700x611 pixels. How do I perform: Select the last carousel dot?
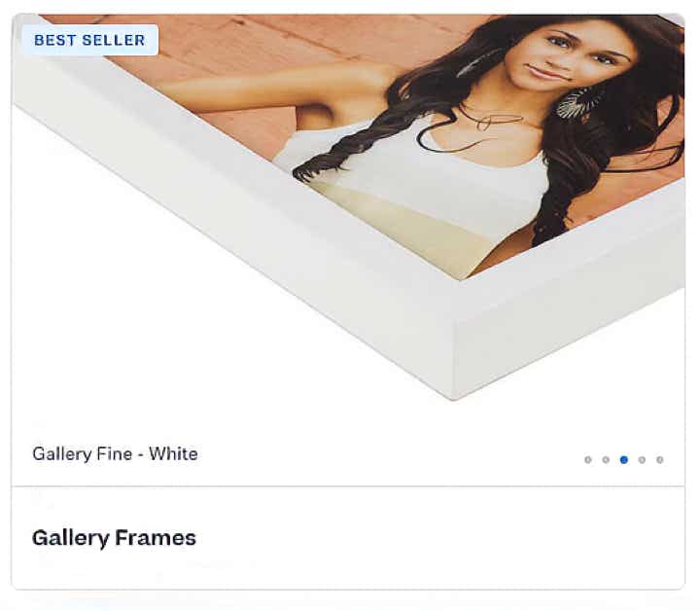(x=660, y=459)
